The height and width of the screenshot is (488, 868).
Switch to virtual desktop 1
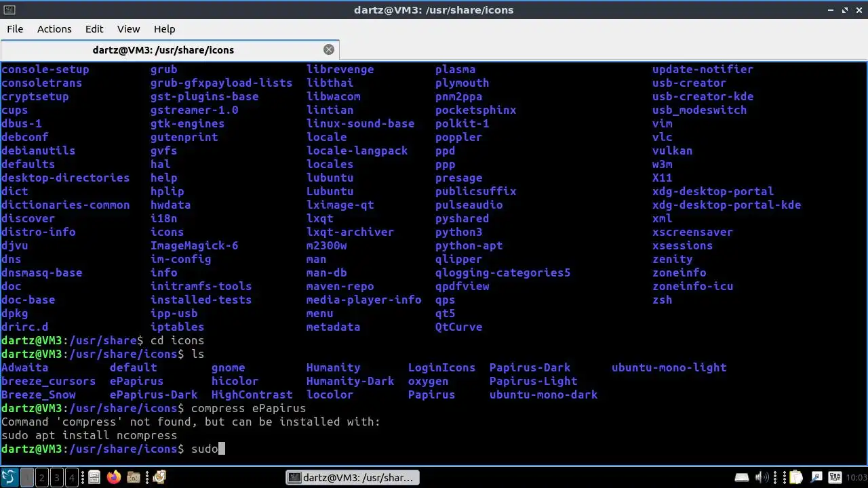click(x=27, y=477)
